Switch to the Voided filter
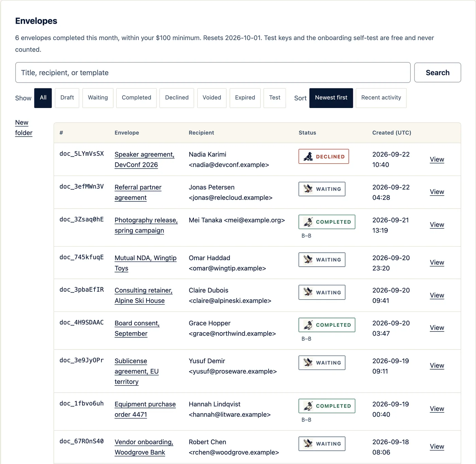 click(212, 98)
